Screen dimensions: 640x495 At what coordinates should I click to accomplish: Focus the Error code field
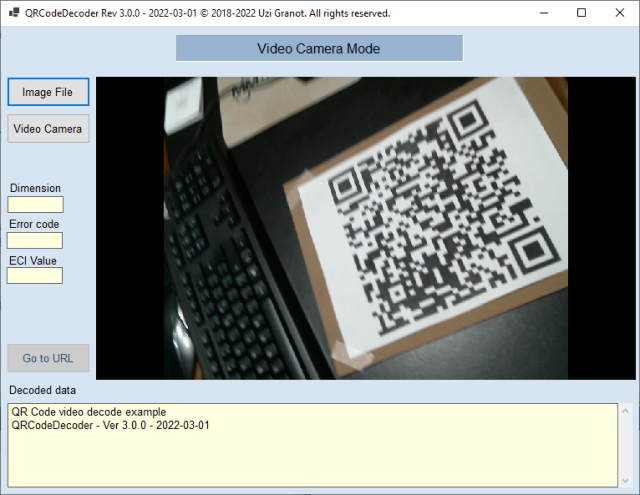[x=35, y=240]
